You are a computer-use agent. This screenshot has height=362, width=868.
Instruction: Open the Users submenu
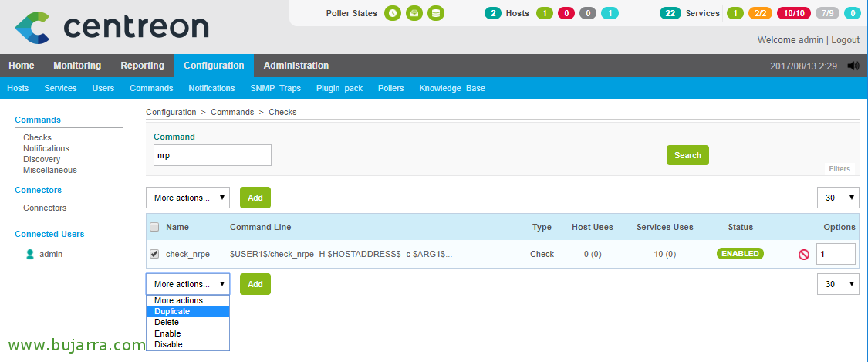(x=103, y=88)
